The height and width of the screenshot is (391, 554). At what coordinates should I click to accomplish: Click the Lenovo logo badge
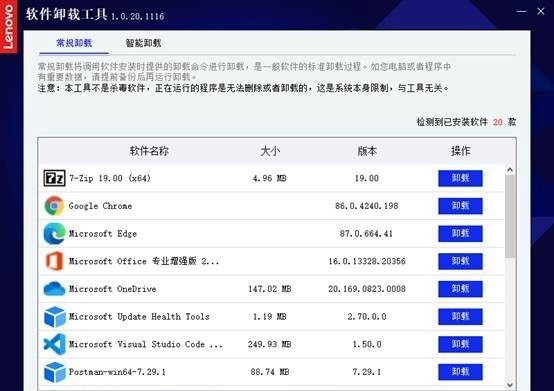tap(8, 27)
